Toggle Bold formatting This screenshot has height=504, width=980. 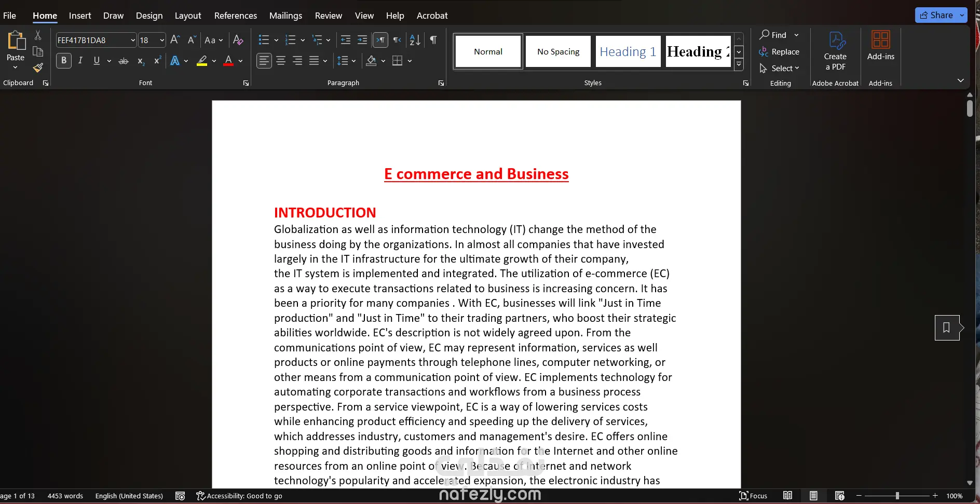64,61
